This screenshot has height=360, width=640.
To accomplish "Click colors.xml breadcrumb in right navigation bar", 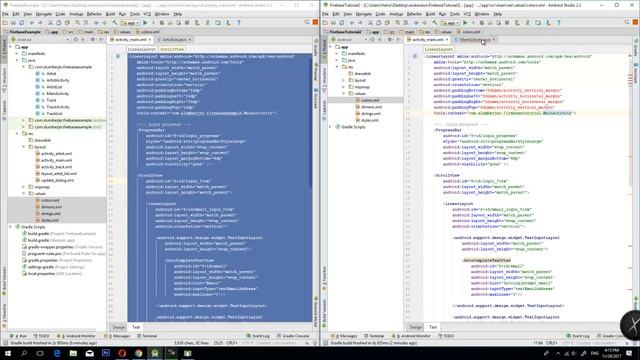I will point(469,31).
